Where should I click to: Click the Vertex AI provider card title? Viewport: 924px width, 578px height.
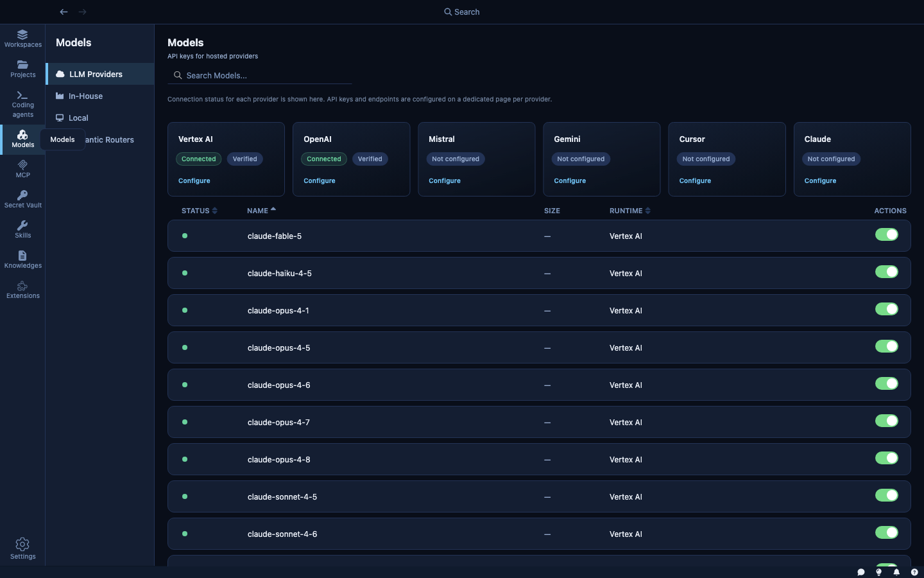196,139
